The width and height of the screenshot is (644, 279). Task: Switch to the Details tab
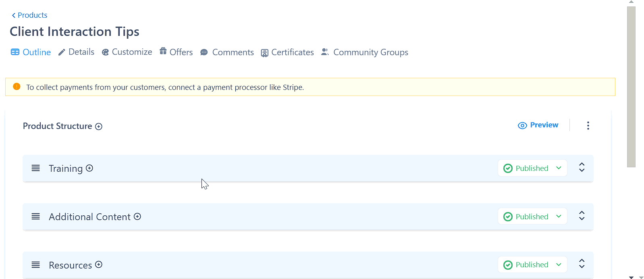(x=77, y=52)
